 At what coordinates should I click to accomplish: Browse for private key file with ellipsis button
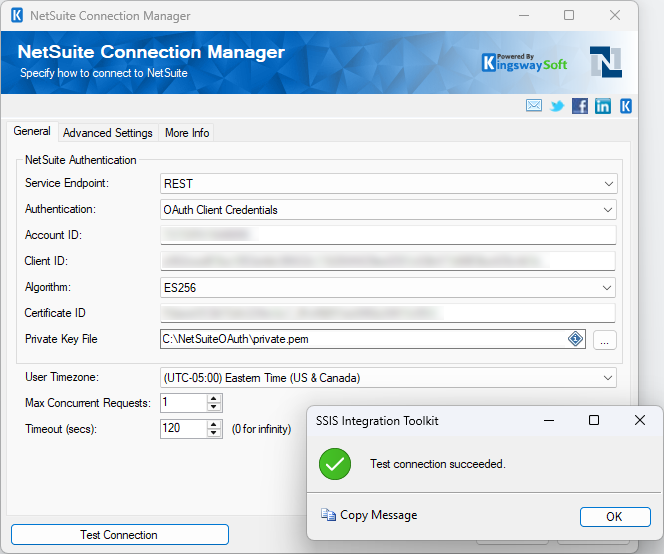point(605,340)
